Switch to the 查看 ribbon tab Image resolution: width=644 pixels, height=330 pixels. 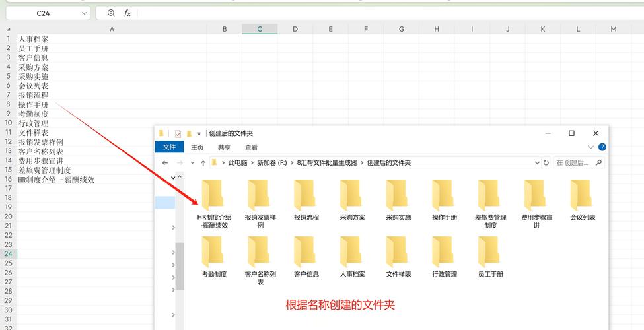251,147
